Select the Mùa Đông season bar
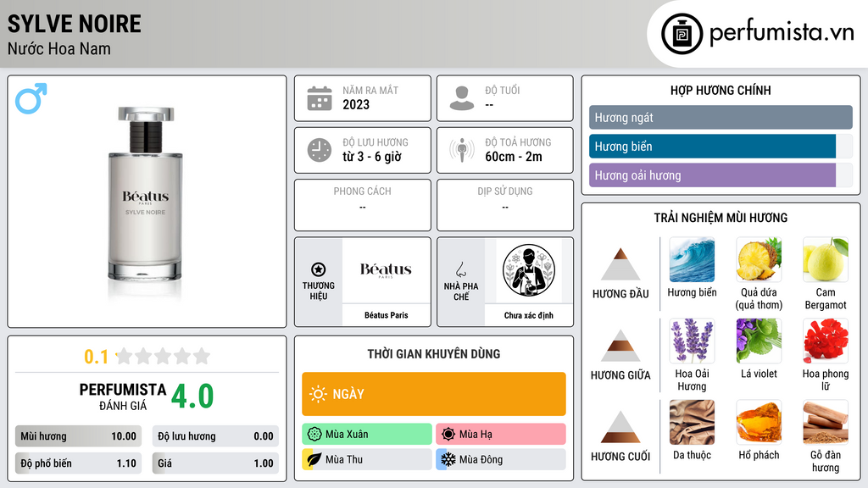The width and height of the screenshot is (868, 488). pos(501,459)
